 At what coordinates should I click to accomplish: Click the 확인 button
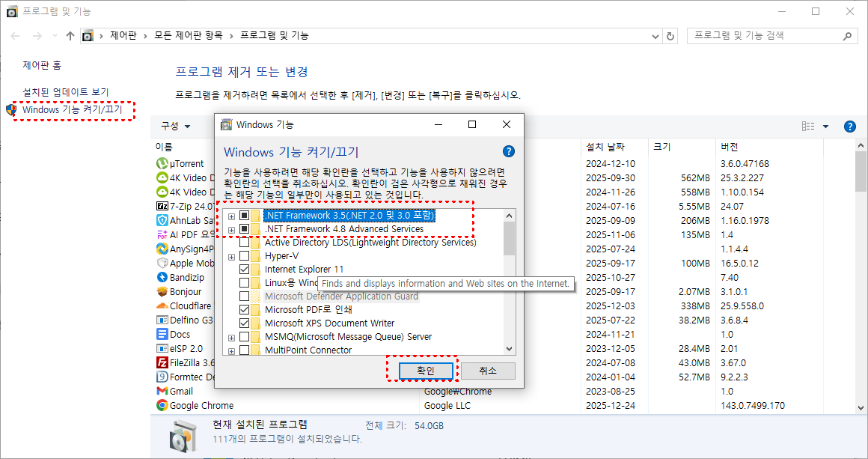pos(425,371)
